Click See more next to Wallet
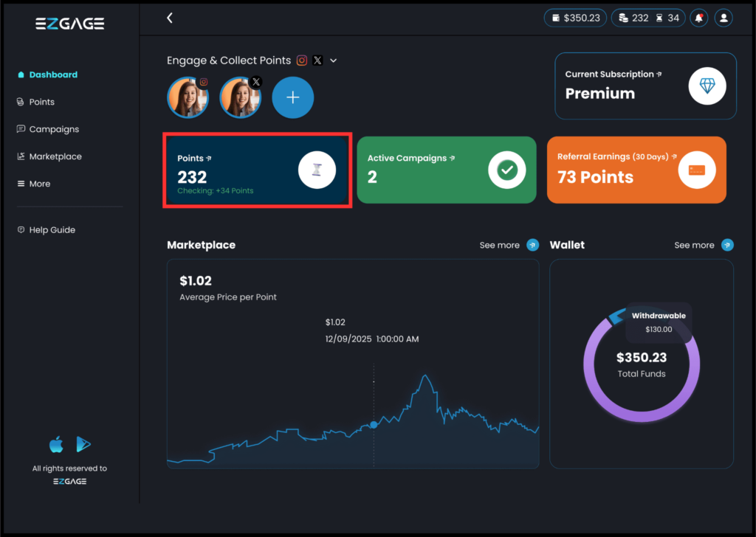 pyautogui.click(x=703, y=245)
